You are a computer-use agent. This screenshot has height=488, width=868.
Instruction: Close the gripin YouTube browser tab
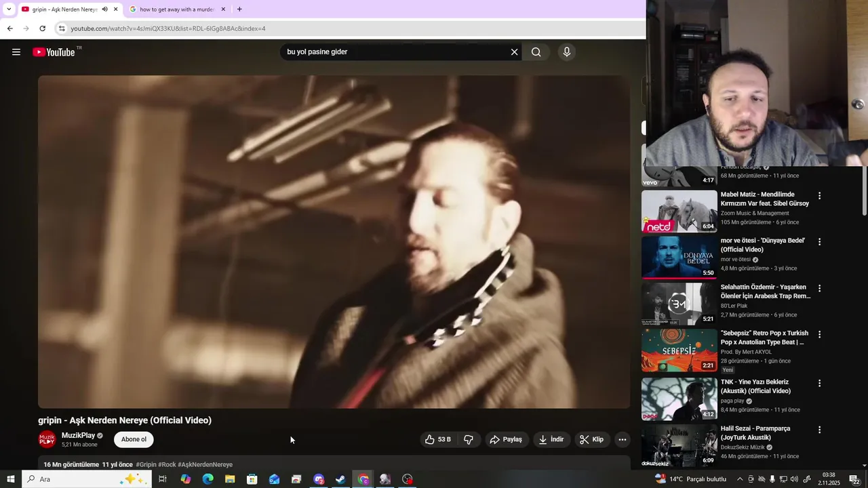[115, 9]
